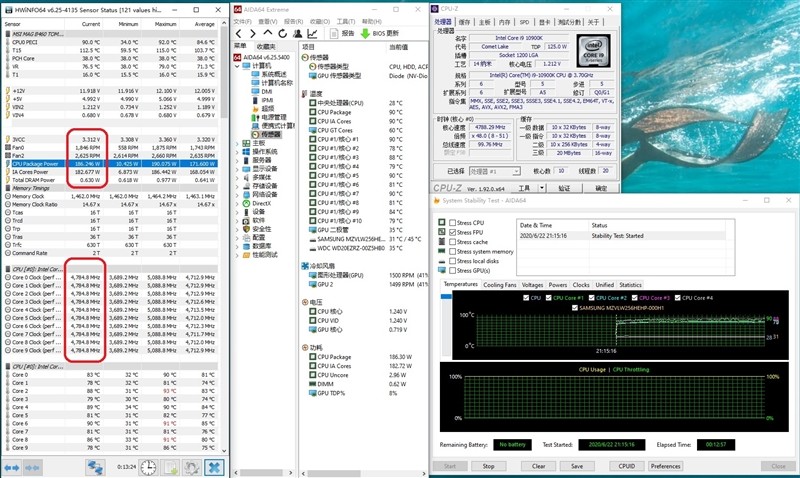Open the CPU-Z 工具 dropdown arrow
Viewport: 800px width, 478px height.
pos(542,188)
